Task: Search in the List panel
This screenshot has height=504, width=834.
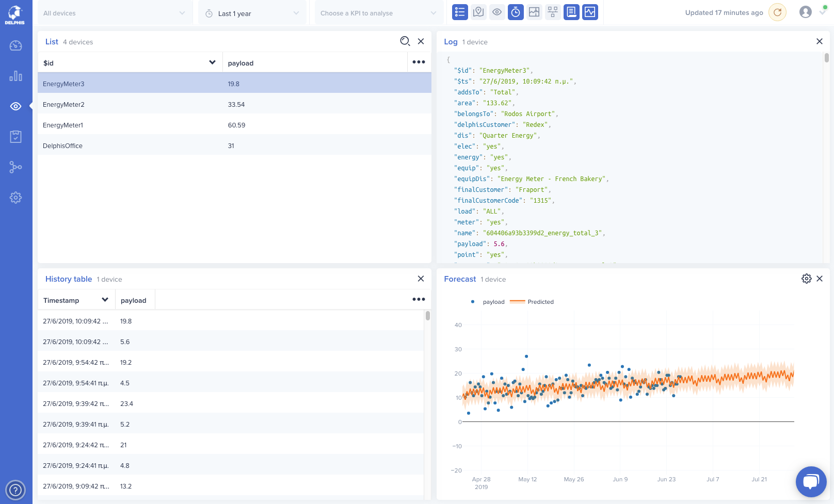Action: coord(405,41)
